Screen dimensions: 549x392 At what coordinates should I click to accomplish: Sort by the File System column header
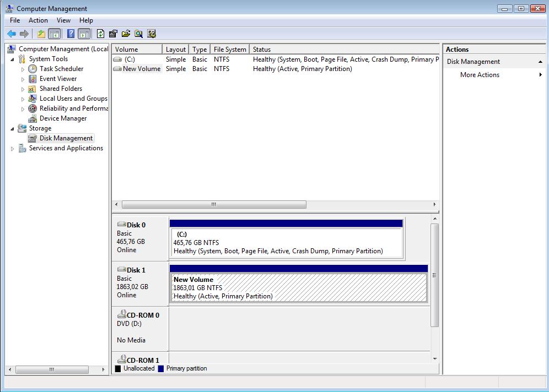coord(230,50)
